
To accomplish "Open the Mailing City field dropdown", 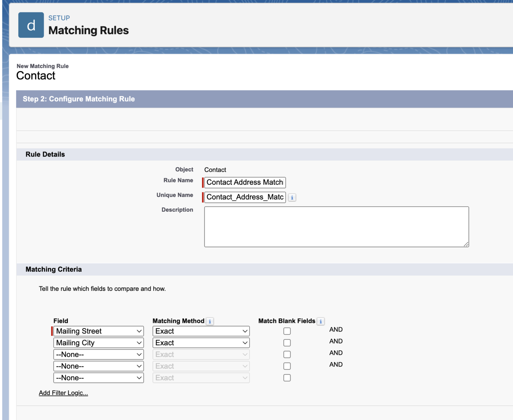I will 99,343.
